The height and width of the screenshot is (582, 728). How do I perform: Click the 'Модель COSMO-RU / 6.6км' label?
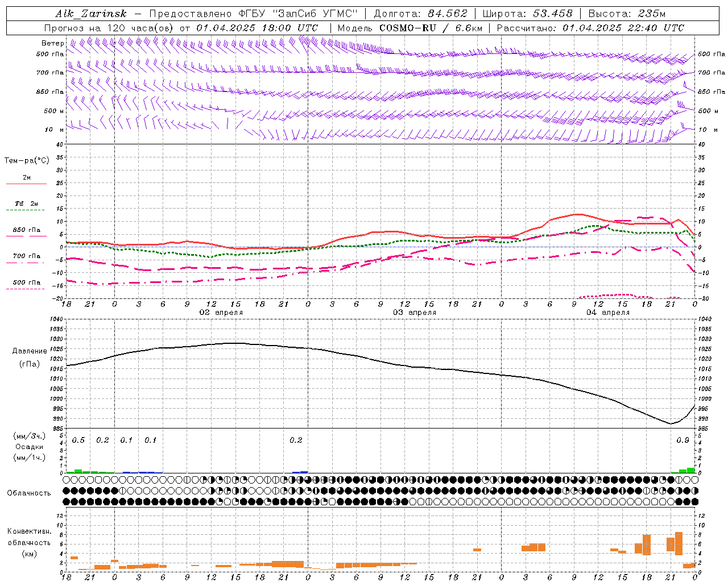(409, 28)
